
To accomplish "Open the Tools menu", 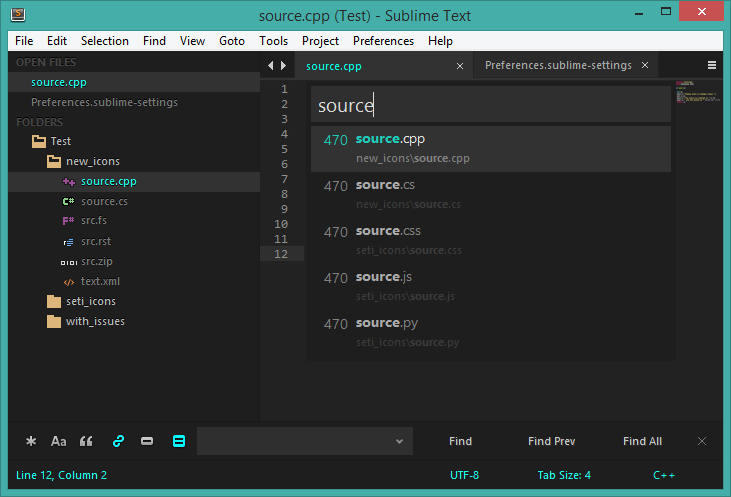I will [x=274, y=41].
